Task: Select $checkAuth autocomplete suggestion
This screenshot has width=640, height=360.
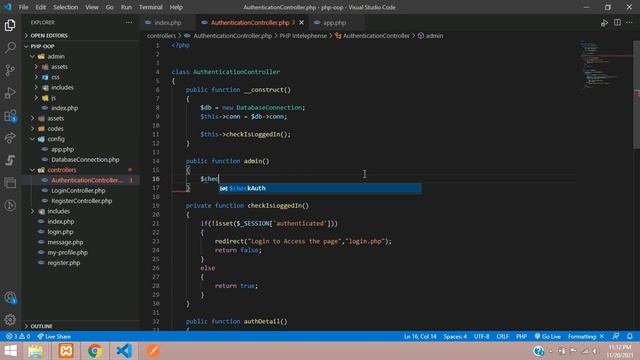Action: (320, 188)
